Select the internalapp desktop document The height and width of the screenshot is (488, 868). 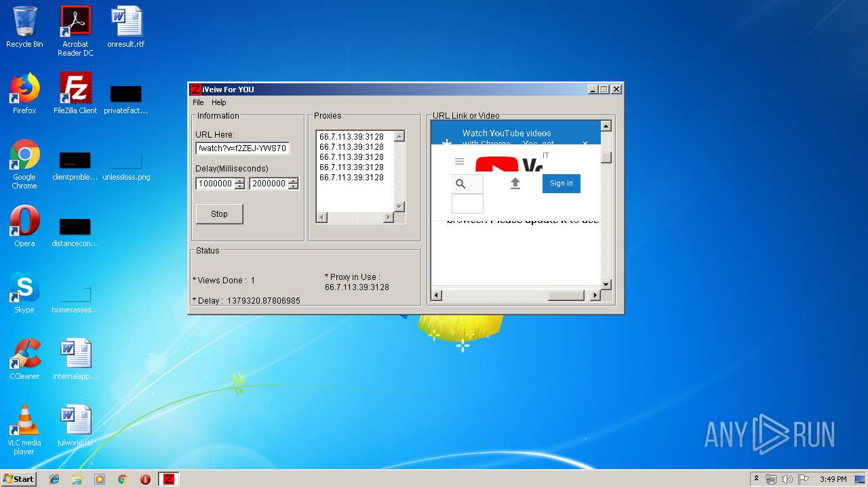75,360
